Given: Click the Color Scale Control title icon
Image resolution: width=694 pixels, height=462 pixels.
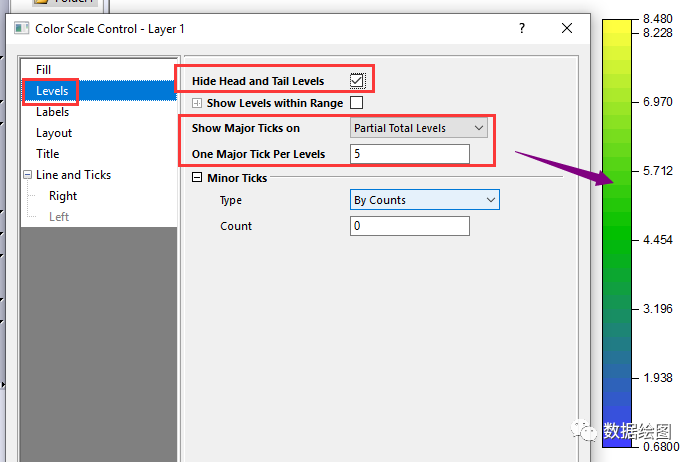Looking at the screenshot, I should tap(21, 28).
